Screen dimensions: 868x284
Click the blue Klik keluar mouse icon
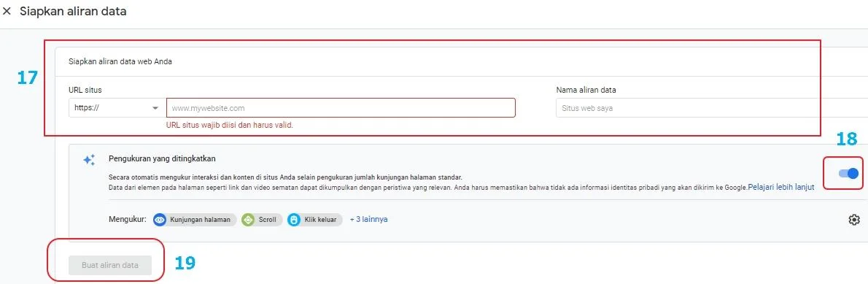(x=293, y=220)
